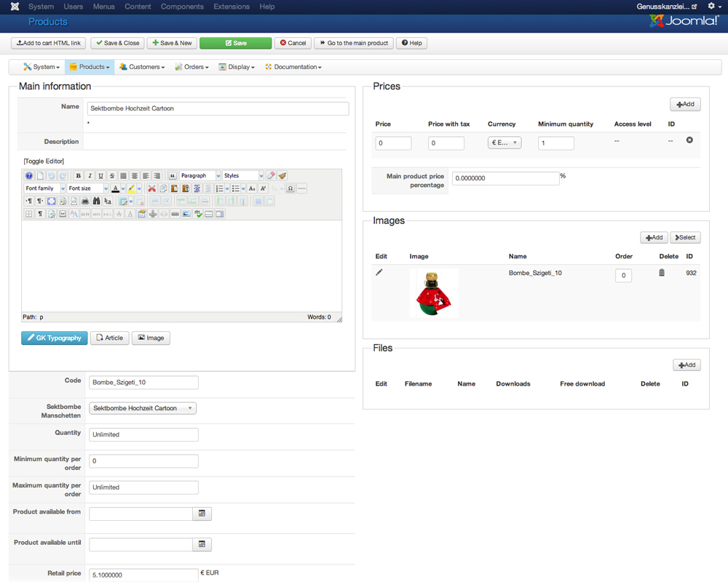Click the blockquote icon in editor

pos(173,176)
